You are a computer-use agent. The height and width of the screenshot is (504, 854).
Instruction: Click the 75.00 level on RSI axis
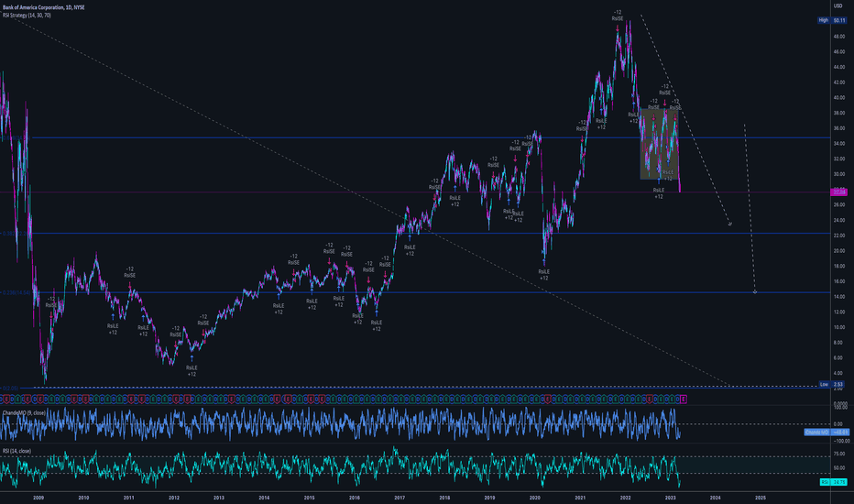click(x=840, y=454)
